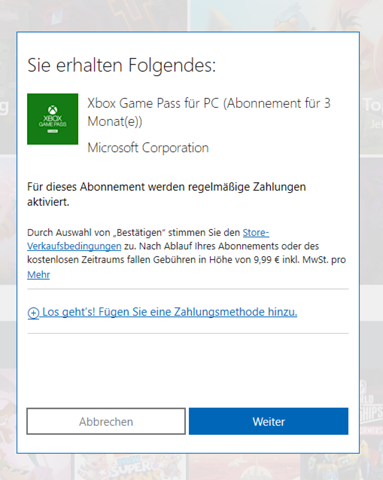This screenshot has height=480, width=383.
Task: Click the plus circle icon before Los geht's
Action: point(33,313)
